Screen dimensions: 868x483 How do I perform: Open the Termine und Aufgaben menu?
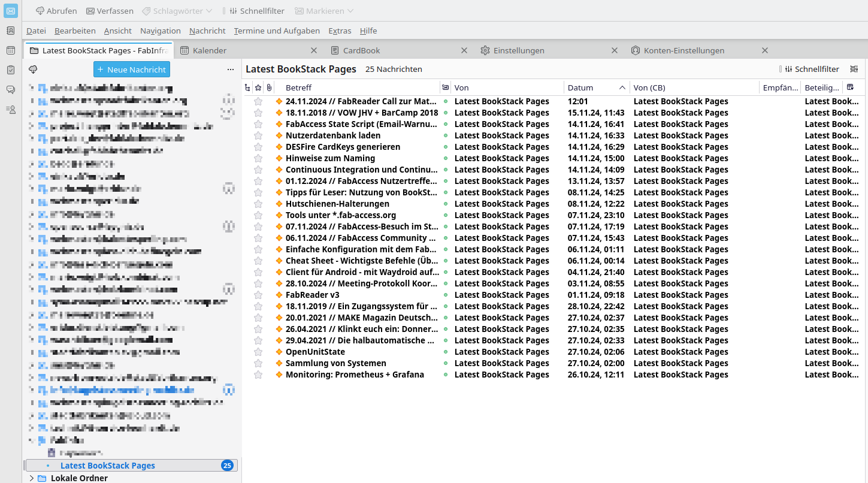click(277, 31)
